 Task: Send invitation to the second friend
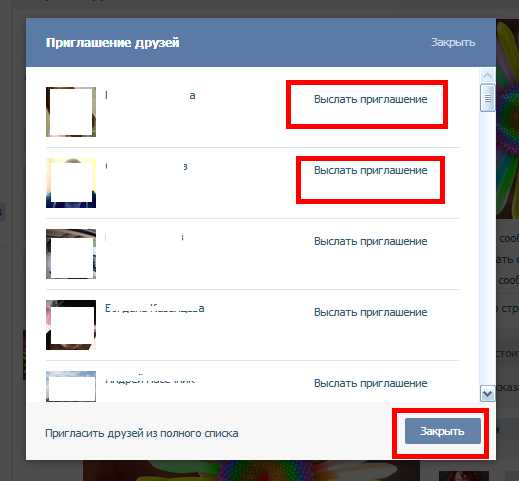click(x=370, y=170)
